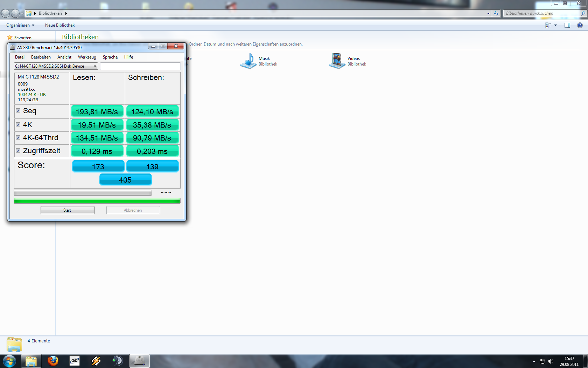
Task: Click the Seq read result 193,81 MB/s
Action: 97,111
